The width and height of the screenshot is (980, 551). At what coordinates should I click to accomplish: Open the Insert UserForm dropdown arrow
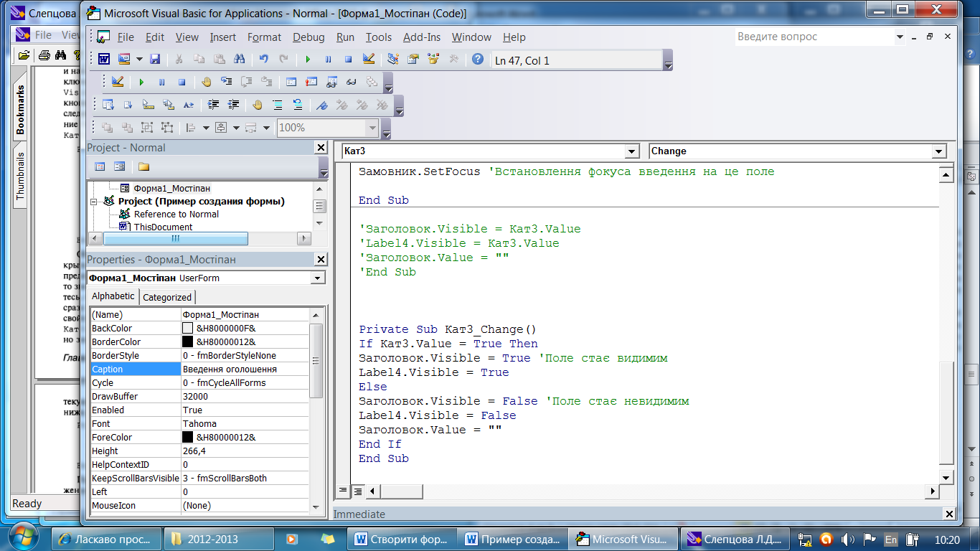[x=138, y=59]
